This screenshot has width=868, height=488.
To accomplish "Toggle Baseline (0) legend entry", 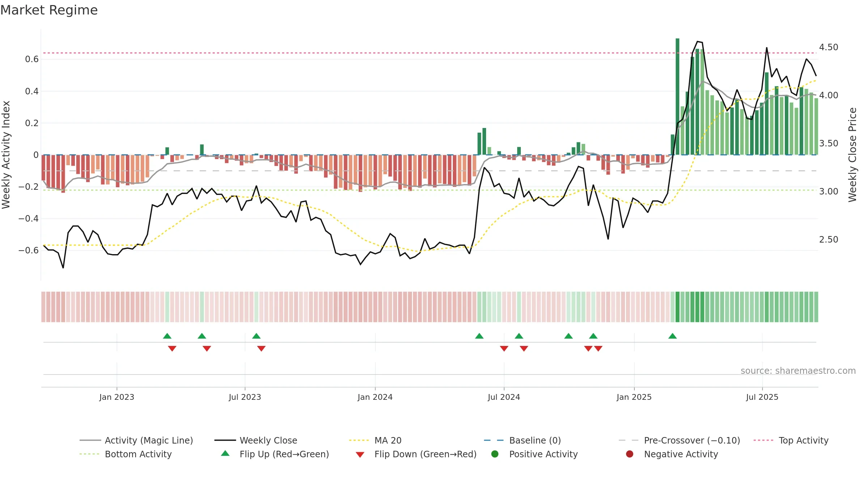I will click(x=522, y=440).
